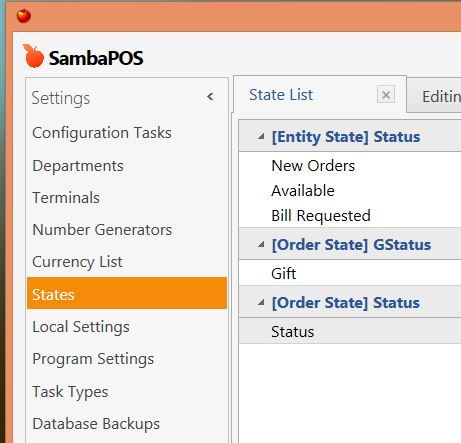Click the [Order State] GStatus header text
This screenshot has height=443, width=461.
pyautogui.click(x=351, y=245)
